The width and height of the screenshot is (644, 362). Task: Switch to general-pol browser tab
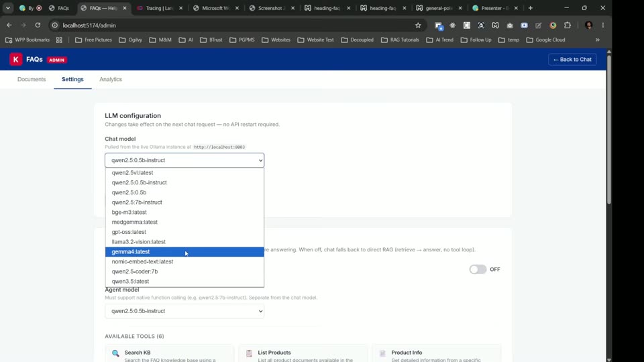439,8
